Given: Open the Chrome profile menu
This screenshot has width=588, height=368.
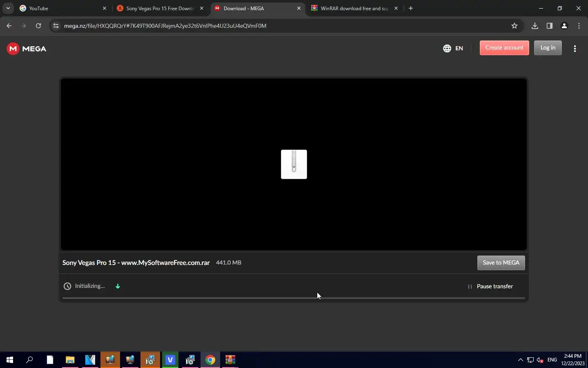Looking at the screenshot, I should coord(564,26).
